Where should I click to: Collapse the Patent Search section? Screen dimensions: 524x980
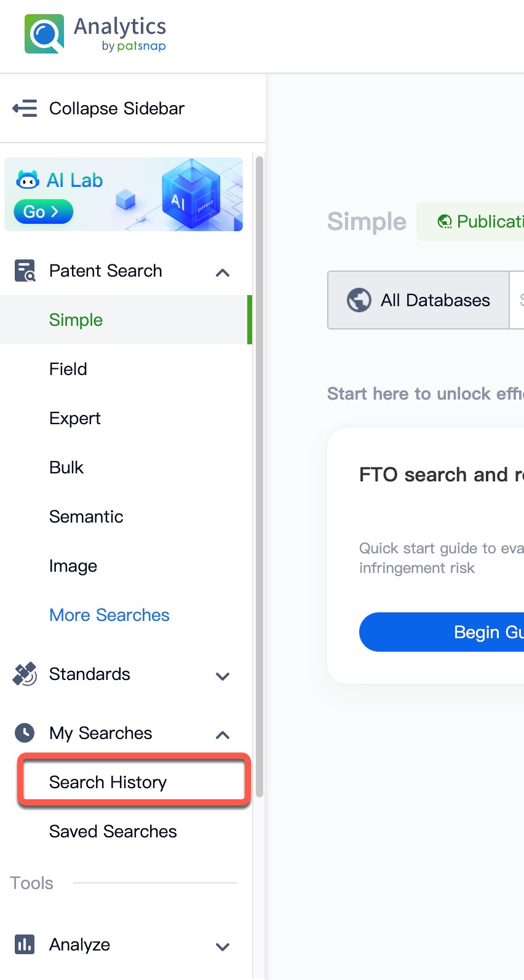pos(223,272)
